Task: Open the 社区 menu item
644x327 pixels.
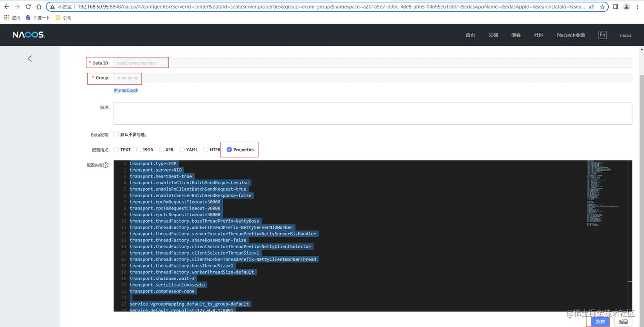Action: click(x=538, y=34)
